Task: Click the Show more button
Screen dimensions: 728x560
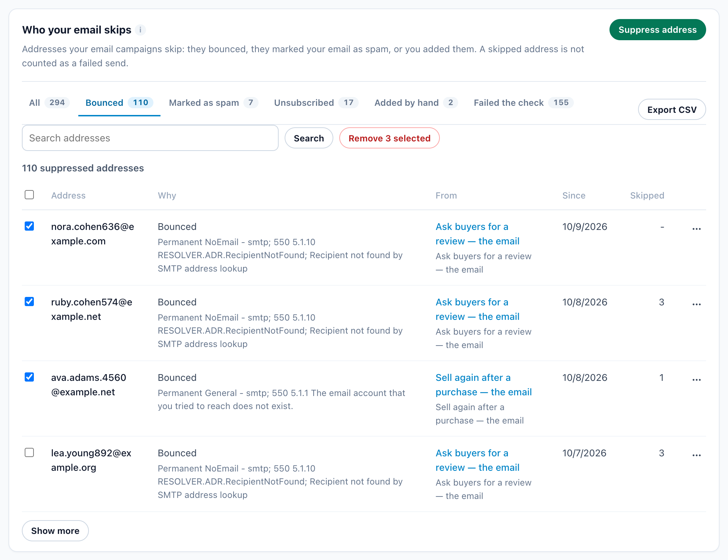Action: tap(55, 531)
